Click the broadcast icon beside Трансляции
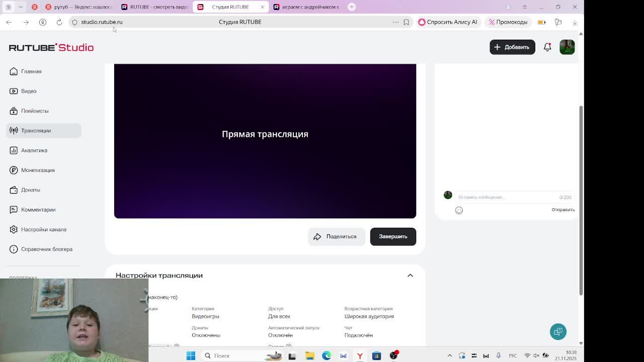Image resolution: width=644 pixels, height=362 pixels. click(x=14, y=131)
